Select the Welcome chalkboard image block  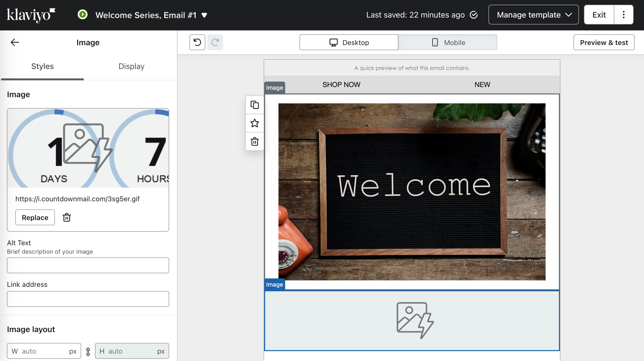click(412, 192)
